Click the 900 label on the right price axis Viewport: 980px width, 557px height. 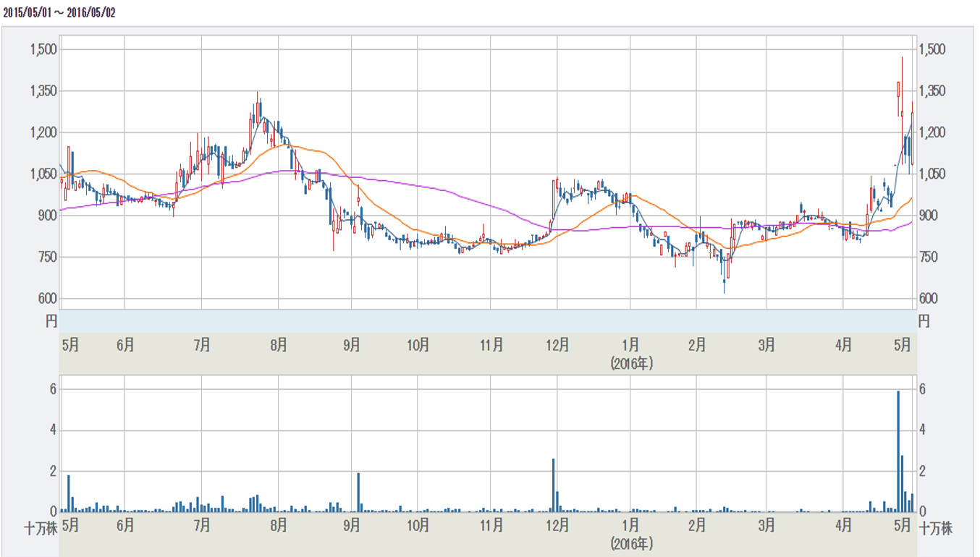click(929, 216)
